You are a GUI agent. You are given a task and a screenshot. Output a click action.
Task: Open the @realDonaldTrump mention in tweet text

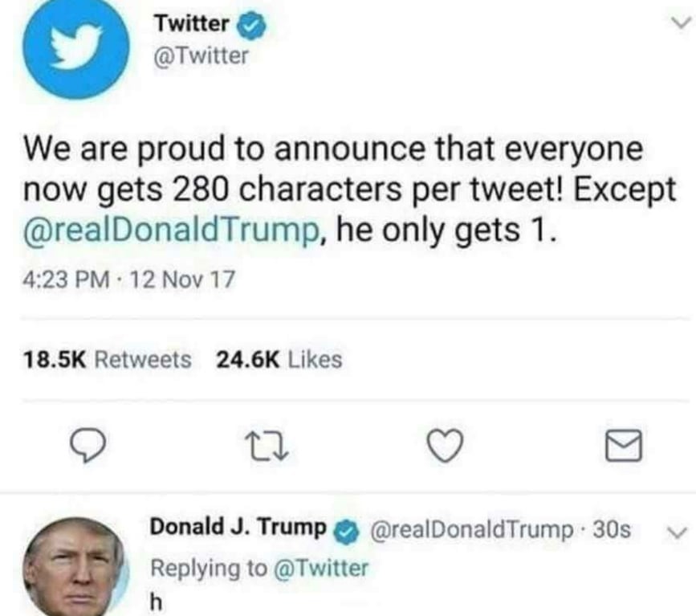[165, 231]
